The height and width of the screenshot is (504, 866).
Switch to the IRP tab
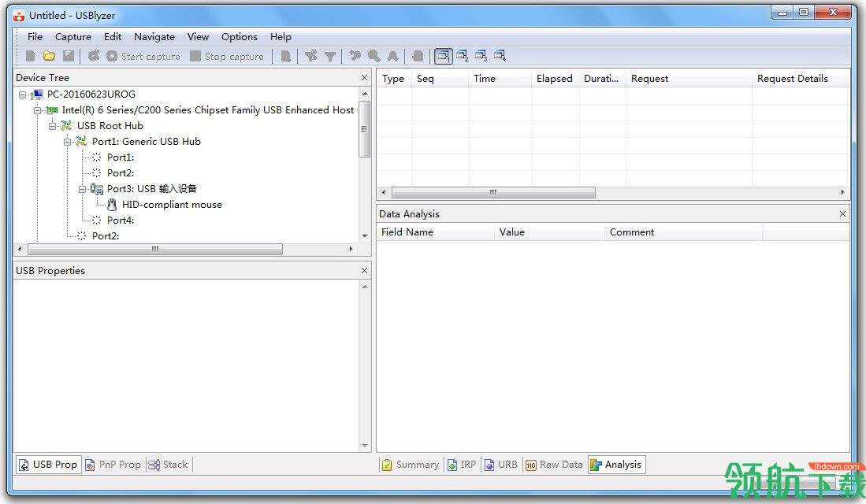click(462, 465)
